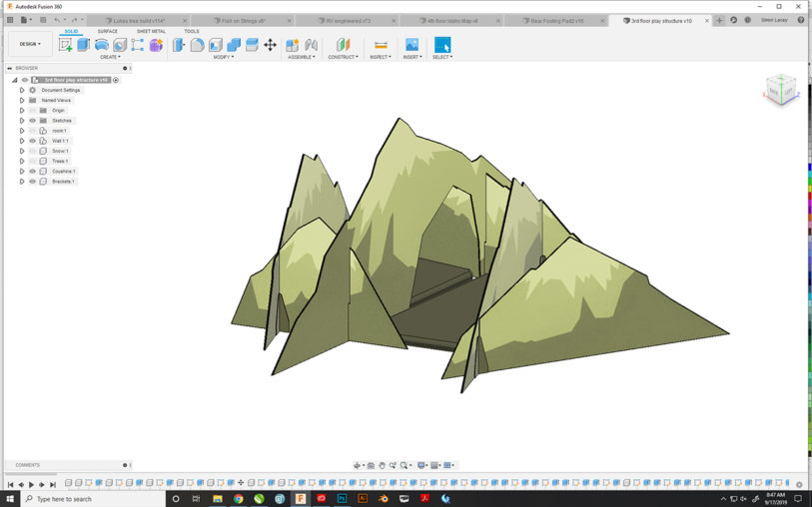Click the Redo arrow
Viewport: 812px width, 507px height.
74,20
